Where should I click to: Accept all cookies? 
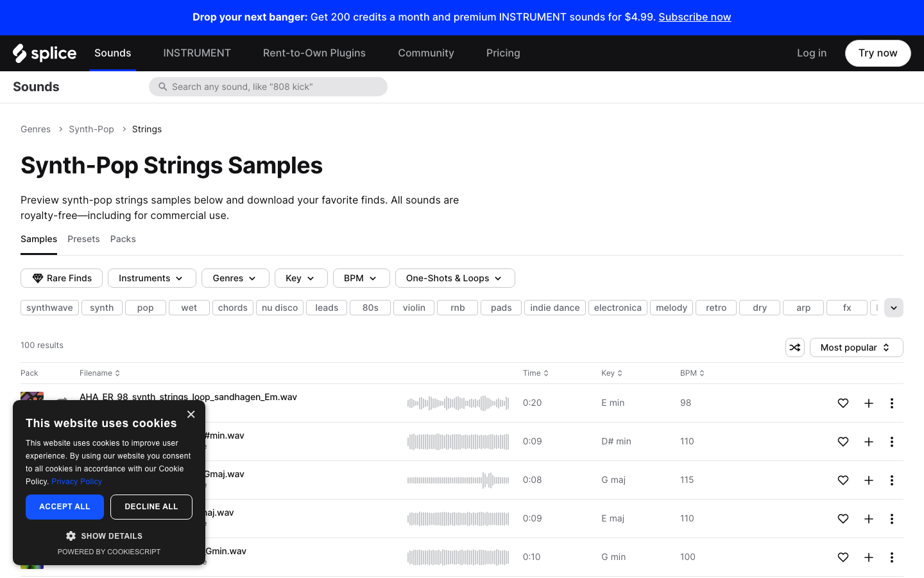[x=65, y=507]
